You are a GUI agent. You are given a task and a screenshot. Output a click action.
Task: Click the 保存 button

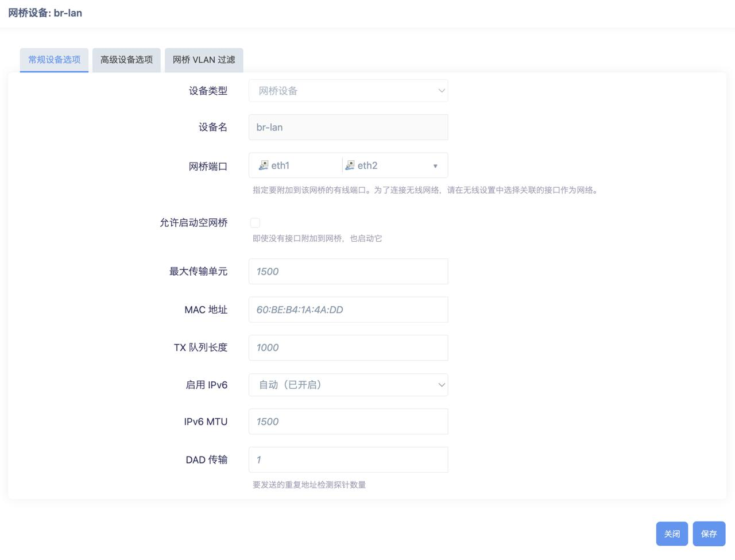709,534
